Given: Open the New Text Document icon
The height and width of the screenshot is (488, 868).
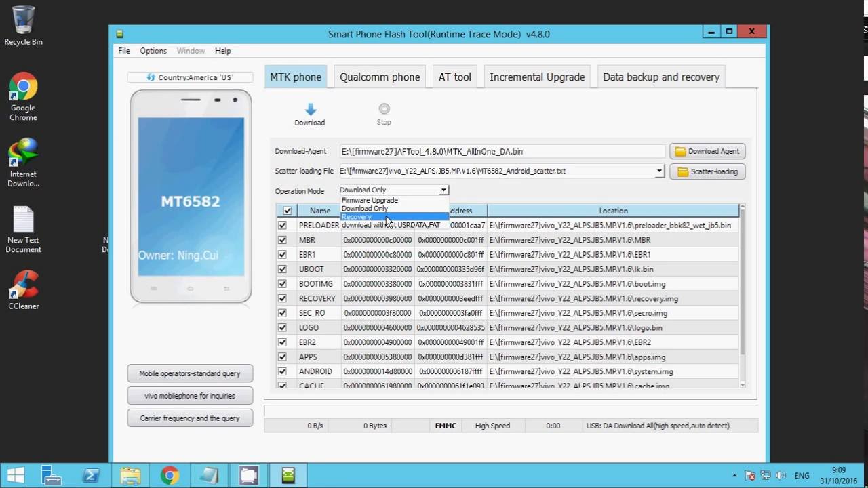Looking at the screenshot, I should point(24,230).
